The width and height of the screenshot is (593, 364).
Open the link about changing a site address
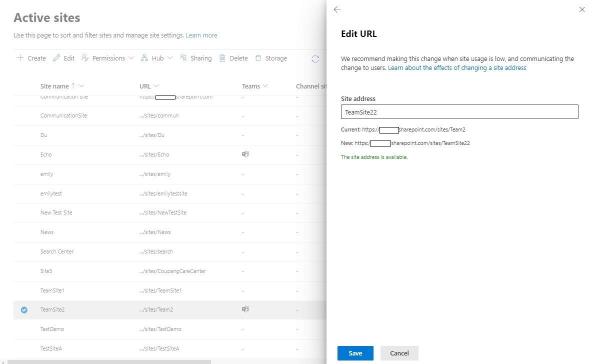[x=457, y=67]
